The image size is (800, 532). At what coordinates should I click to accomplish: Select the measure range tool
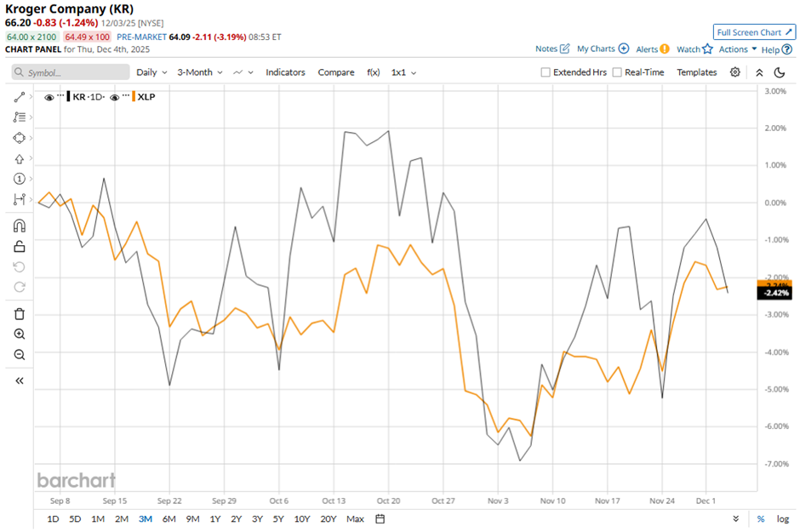20,199
